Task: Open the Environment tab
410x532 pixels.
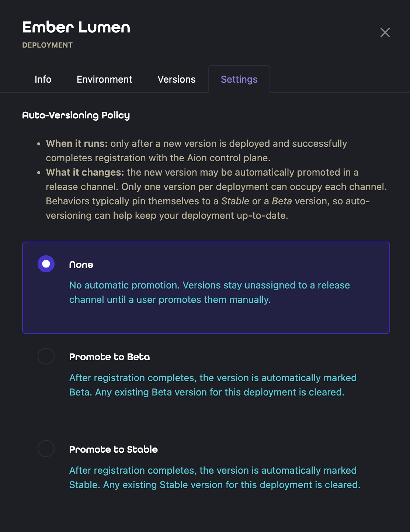Action: pyautogui.click(x=104, y=79)
